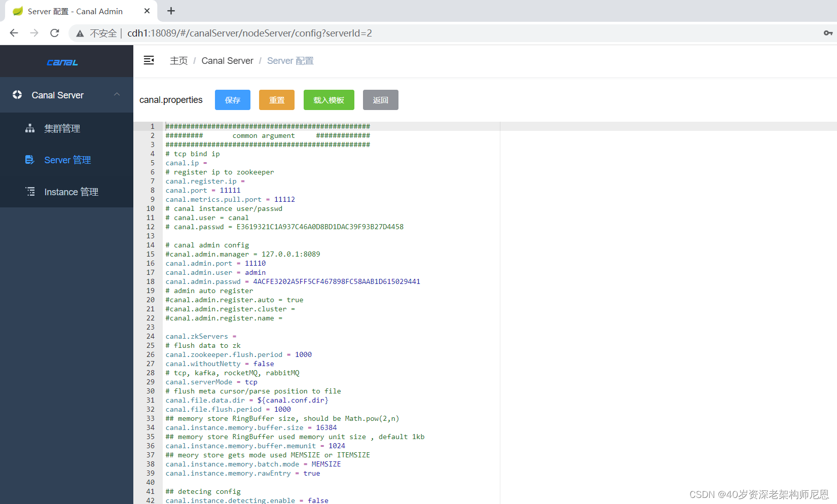Image resolution: width=837 pixels, height=504 pixels.
Task: Open Instance 管理 menu item
Action: tap(66, 192)
